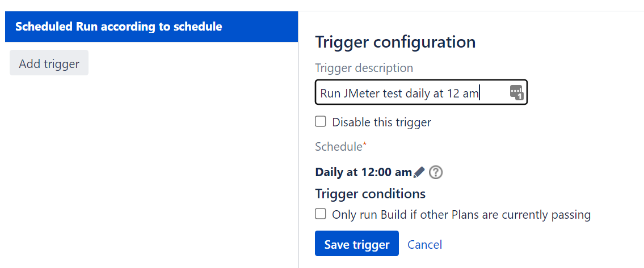This screenshot has height=268, width=644.
Task: Open the schedule help question mark icon
Action: pyautogui.click(x=435, y=172)
